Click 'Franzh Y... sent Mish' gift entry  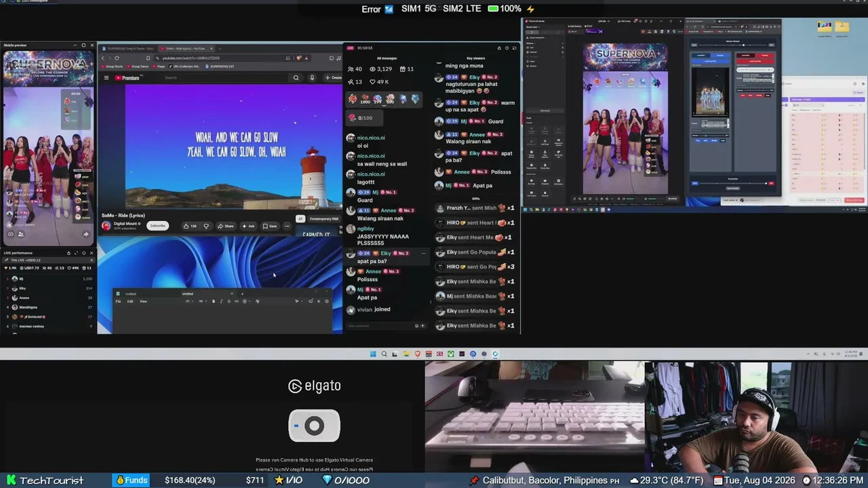pyautogui.click(x=475, y=208)
